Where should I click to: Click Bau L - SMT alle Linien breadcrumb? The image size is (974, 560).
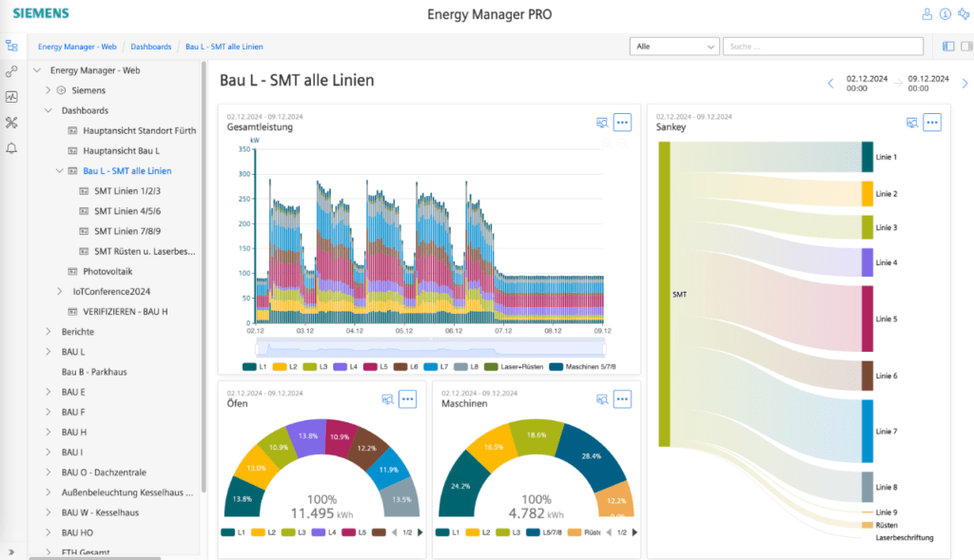[x=224, y=47]
